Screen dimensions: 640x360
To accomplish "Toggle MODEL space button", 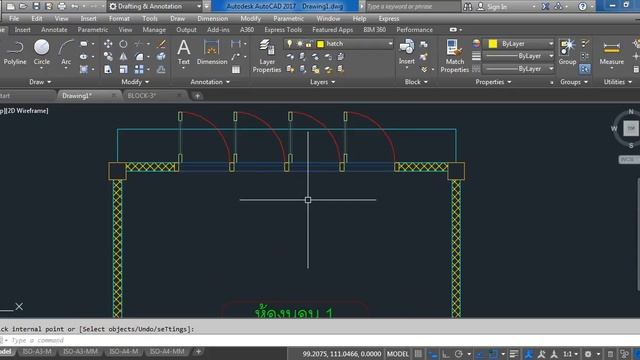I will click(x=397, y=354).
